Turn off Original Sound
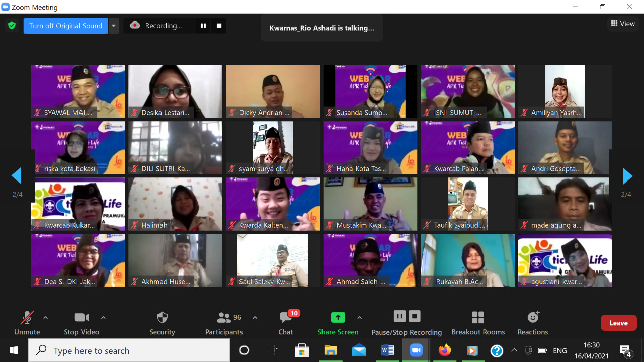The image size is (644, 362). [x=65, y=26]
